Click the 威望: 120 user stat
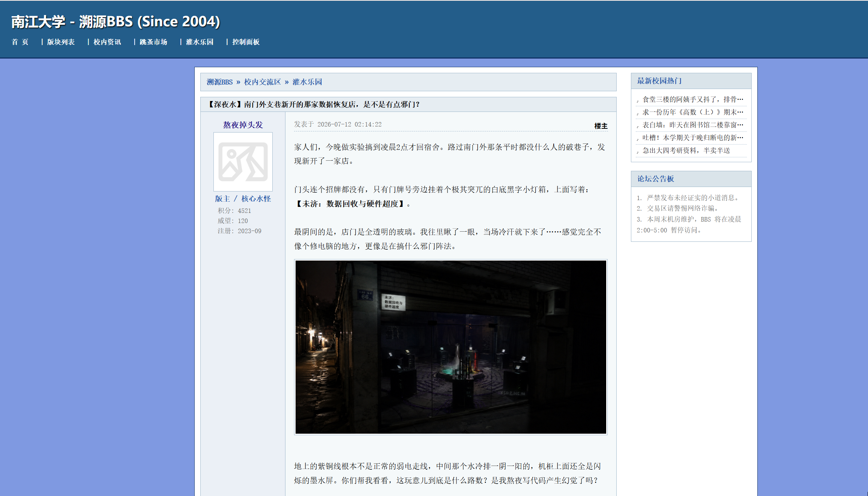 233,221
